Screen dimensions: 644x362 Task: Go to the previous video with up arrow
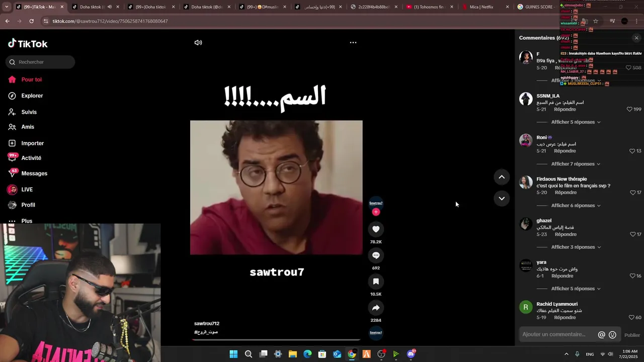point(502,177)
